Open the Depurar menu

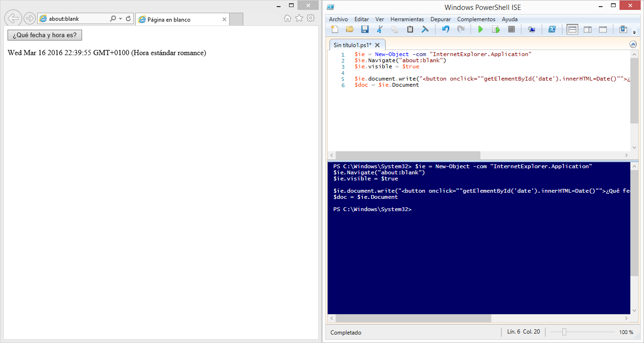point(440,19)
